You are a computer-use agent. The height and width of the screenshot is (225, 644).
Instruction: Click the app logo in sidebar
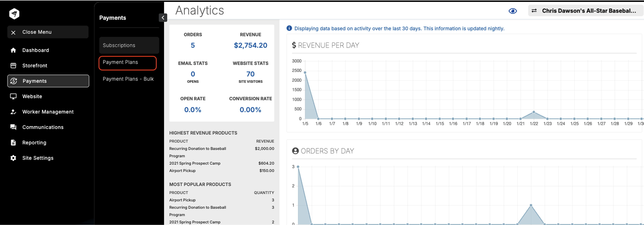(x=14, y=14)
